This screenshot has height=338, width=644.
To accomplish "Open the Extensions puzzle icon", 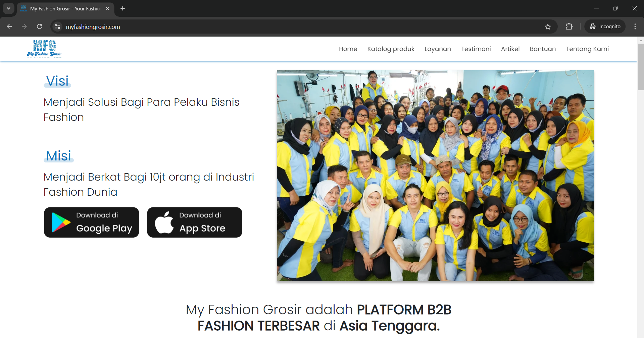I will pos(569,27).
